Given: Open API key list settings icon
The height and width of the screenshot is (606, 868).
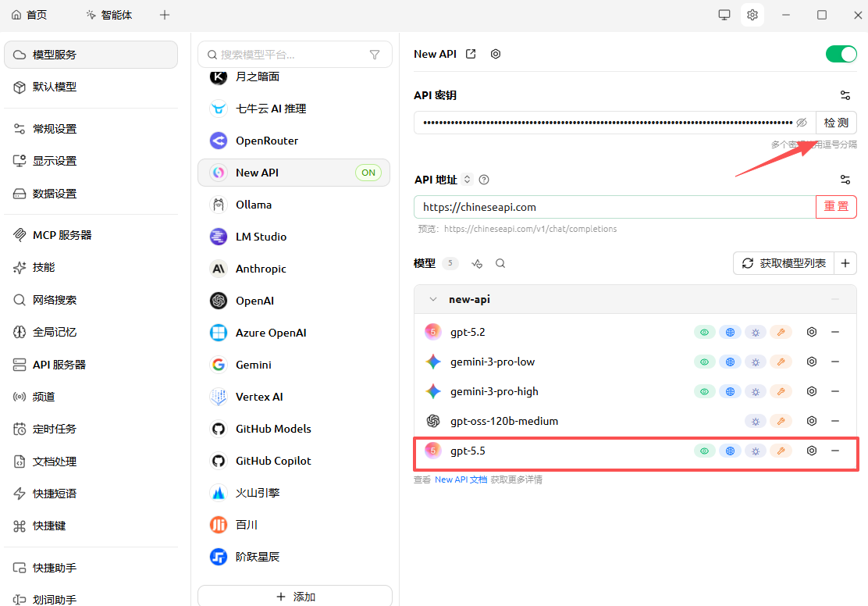Looking at the screenshot, I should click(x=845, y=95).
